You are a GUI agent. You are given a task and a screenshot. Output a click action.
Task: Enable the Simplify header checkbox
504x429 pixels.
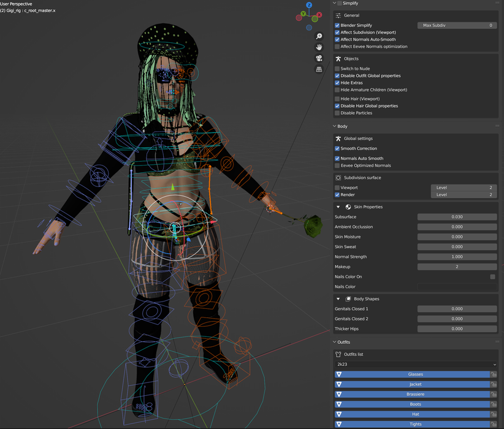340,3
